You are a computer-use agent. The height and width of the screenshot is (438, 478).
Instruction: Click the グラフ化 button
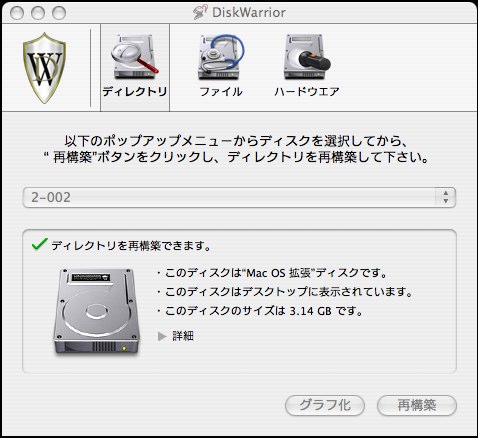[325, 405]
